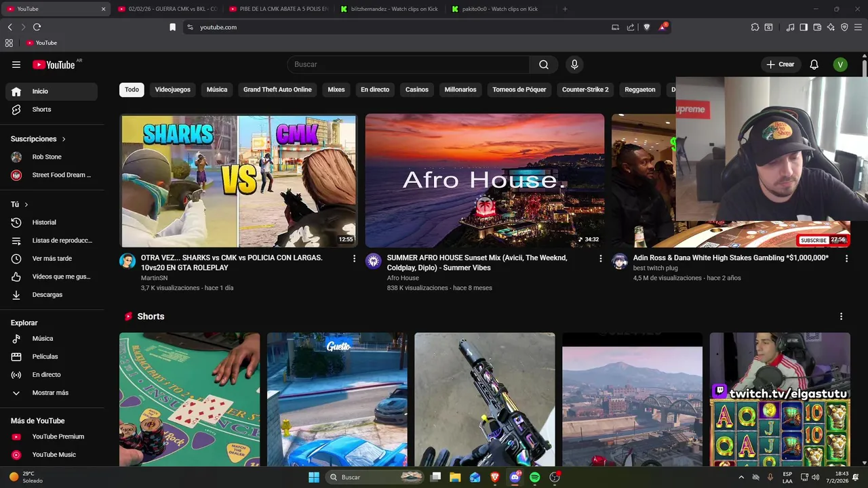Select the En directo filter chip
868x488 pixels.
pos(375,89)
